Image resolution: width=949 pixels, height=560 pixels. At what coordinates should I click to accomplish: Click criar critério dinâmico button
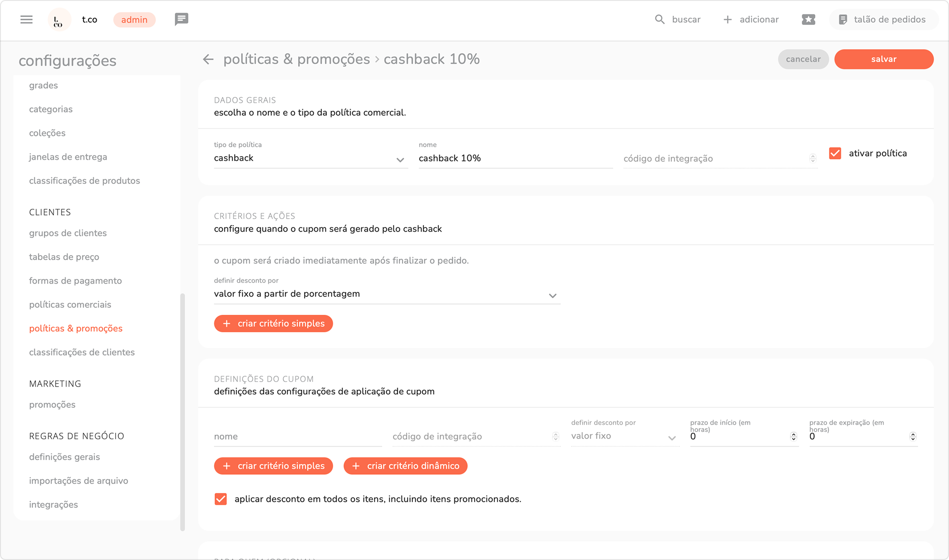tap(405, 466)
